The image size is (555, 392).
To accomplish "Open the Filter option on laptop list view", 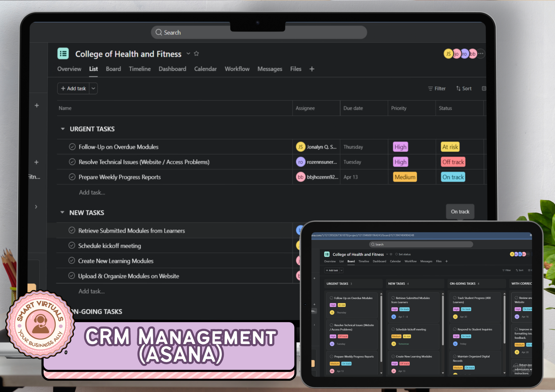I will coord(437,88).
